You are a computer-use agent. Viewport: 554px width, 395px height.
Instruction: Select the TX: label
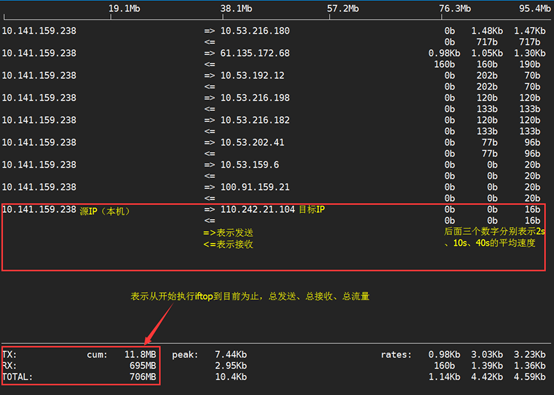10,354
